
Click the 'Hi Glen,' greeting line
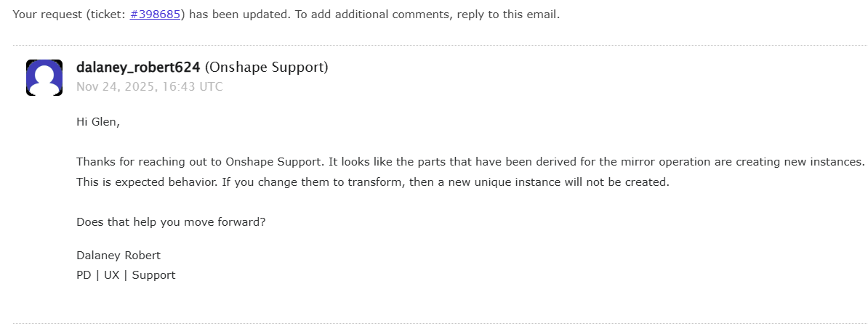[98, 122]
